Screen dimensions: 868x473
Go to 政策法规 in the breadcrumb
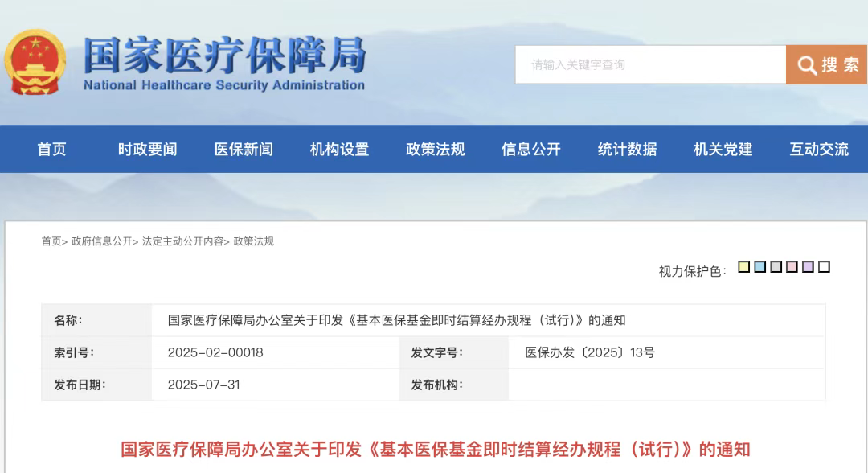click(x=253, y=241)
